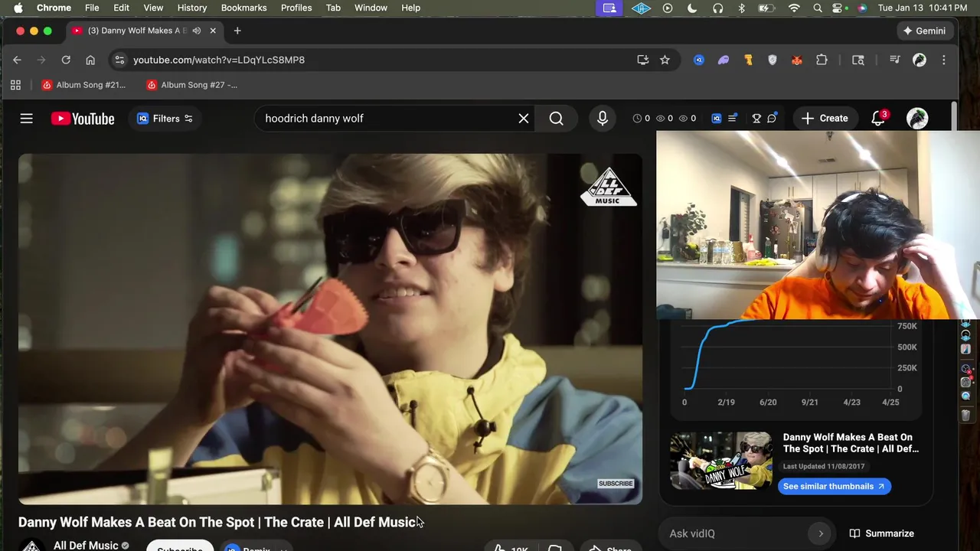Open the Create button
The height and width of the screenshot is (551, 980).
(x=825, y=119)
